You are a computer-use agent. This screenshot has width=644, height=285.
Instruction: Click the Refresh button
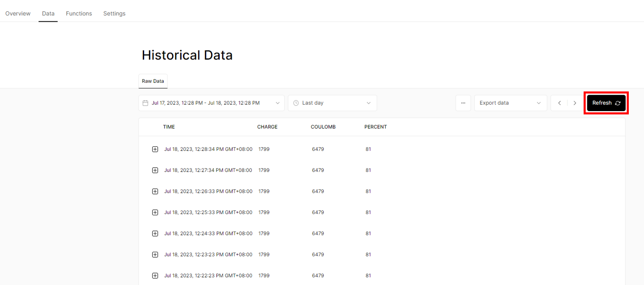(x=606, y=103)
